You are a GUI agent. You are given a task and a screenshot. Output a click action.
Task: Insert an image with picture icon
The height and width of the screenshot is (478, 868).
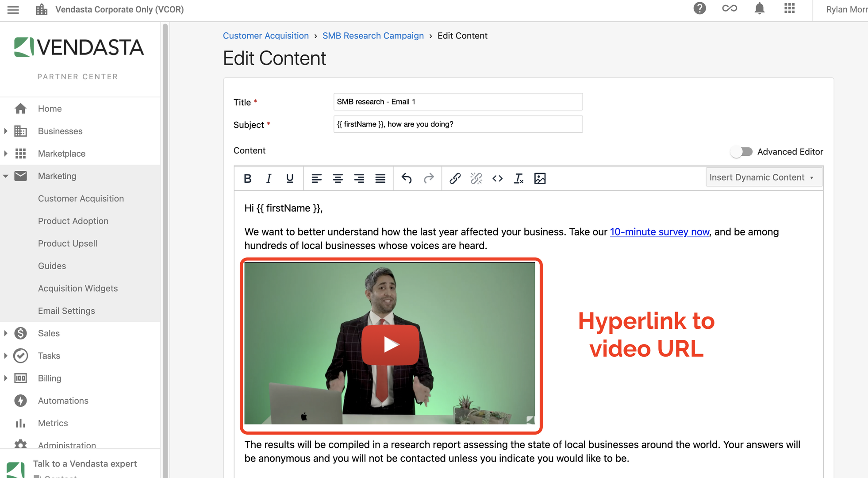click(x=540, y=178)
